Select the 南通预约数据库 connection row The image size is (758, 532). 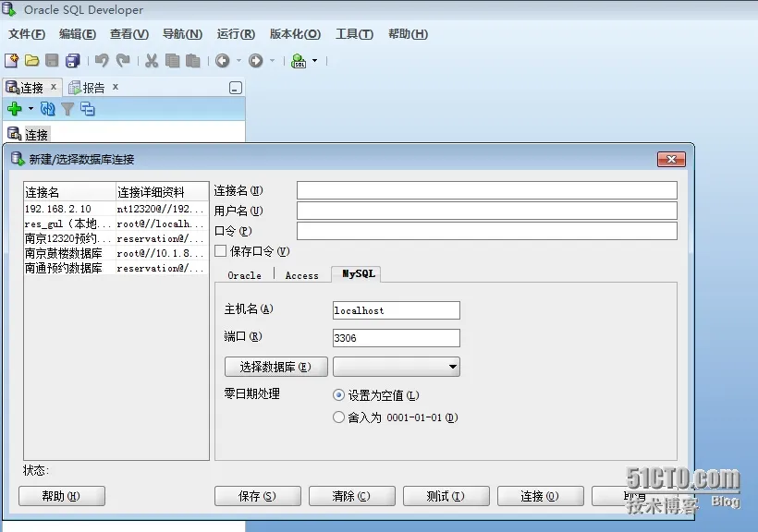[x=116, y=268]
